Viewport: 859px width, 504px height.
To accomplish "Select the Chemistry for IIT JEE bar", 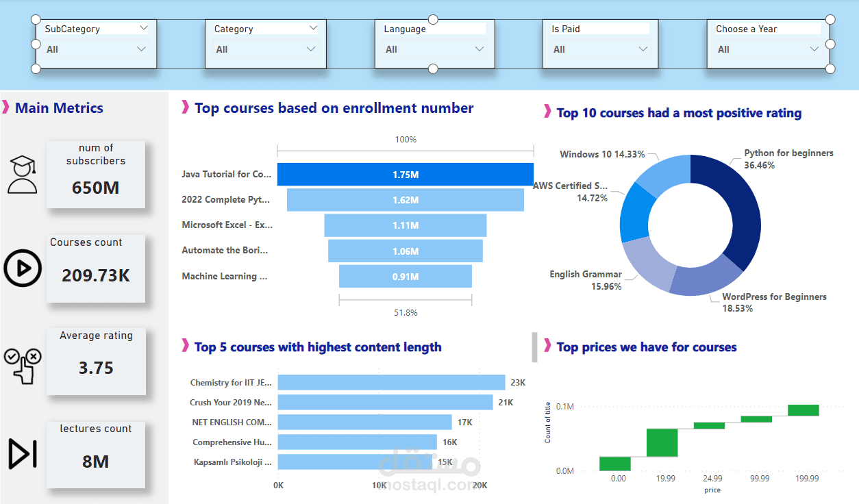I will click(x=390, y=382).
